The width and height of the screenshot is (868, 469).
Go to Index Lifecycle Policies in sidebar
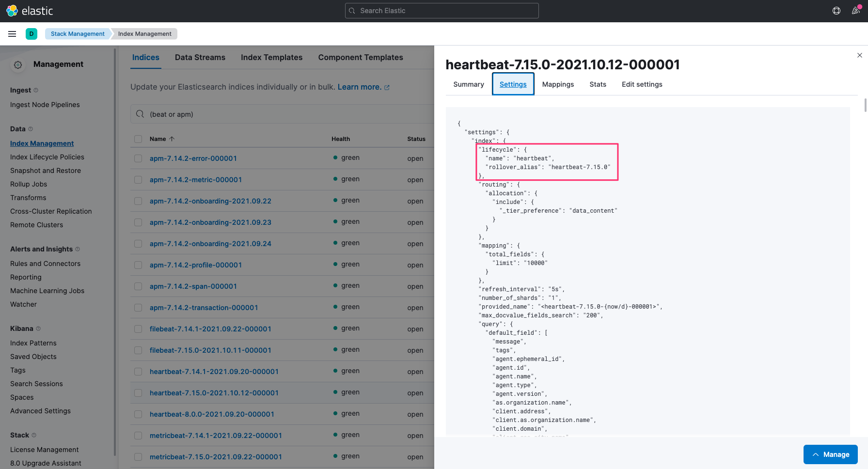[x=47, y=157]
